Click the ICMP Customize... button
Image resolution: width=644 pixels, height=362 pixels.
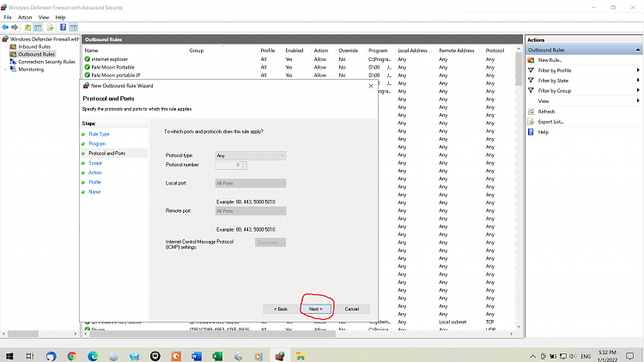click(x=270, y=243)
